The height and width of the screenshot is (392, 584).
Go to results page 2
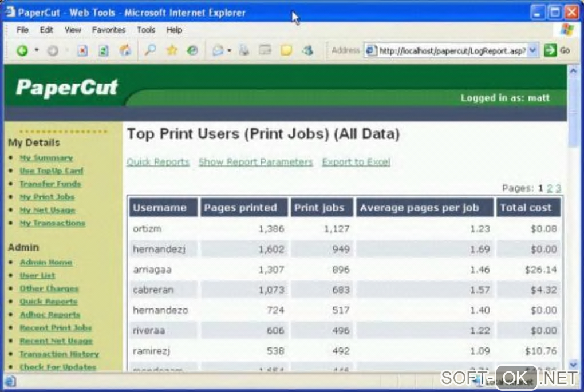point(550,188)
